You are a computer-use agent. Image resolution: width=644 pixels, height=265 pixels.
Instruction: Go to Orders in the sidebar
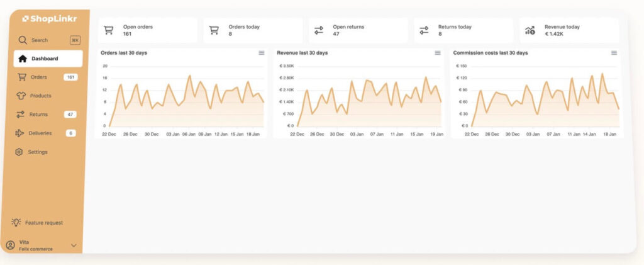pyautogui.click(x=39, y=77)
